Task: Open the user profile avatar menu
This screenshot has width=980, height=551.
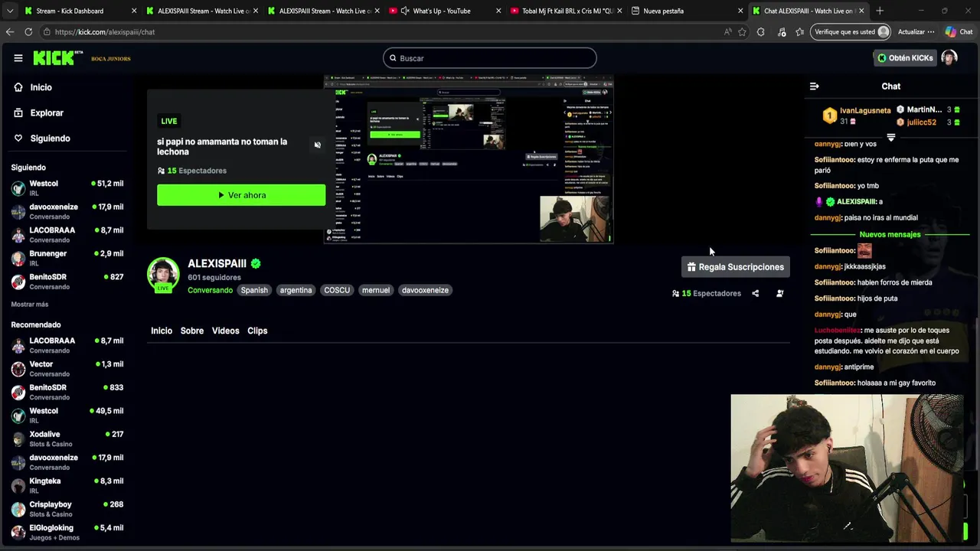Action: pyautogui.click(x=949, y=58)
